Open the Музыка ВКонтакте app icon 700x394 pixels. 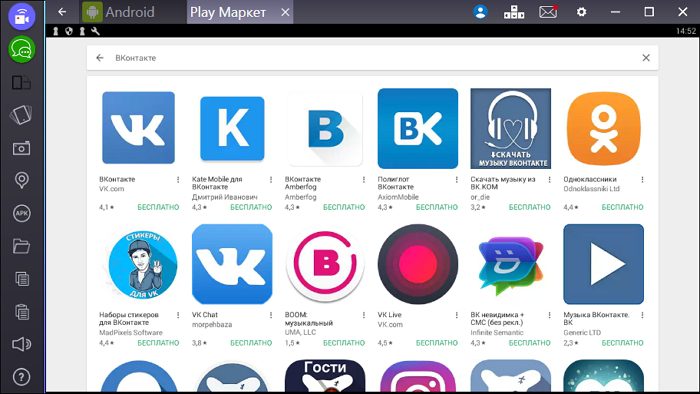pyautogui.click(x=604, y=264)
